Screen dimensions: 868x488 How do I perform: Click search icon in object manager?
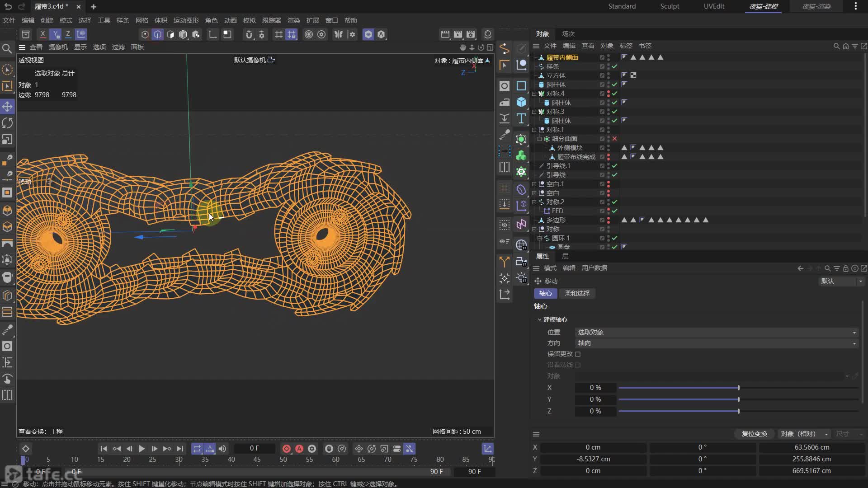tap(836, 46)
